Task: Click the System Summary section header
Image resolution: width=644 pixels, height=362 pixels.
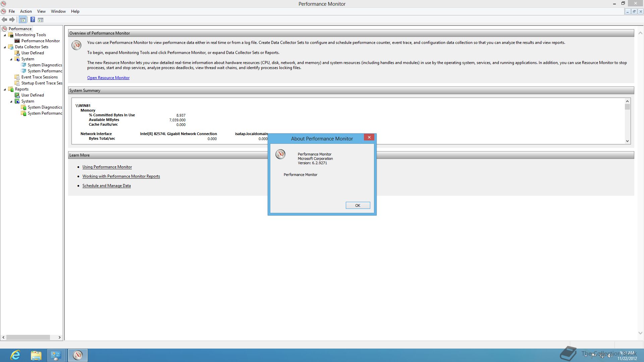Action: [351, 90]
